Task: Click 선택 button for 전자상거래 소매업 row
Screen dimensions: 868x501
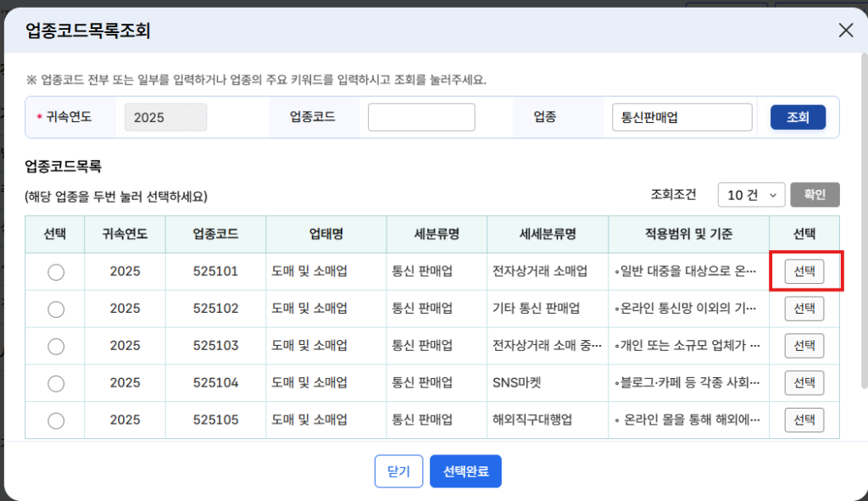Action: click(x=804, y=272)
